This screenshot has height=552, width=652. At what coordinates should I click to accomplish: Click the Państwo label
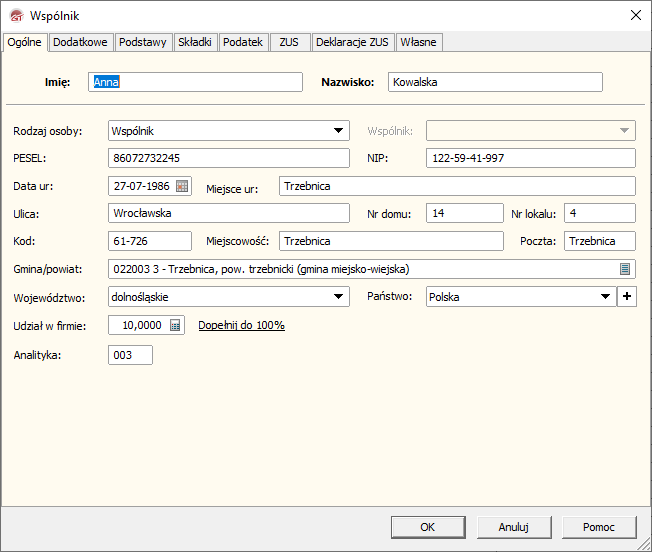pyautogui.click(x=390, y=296)
